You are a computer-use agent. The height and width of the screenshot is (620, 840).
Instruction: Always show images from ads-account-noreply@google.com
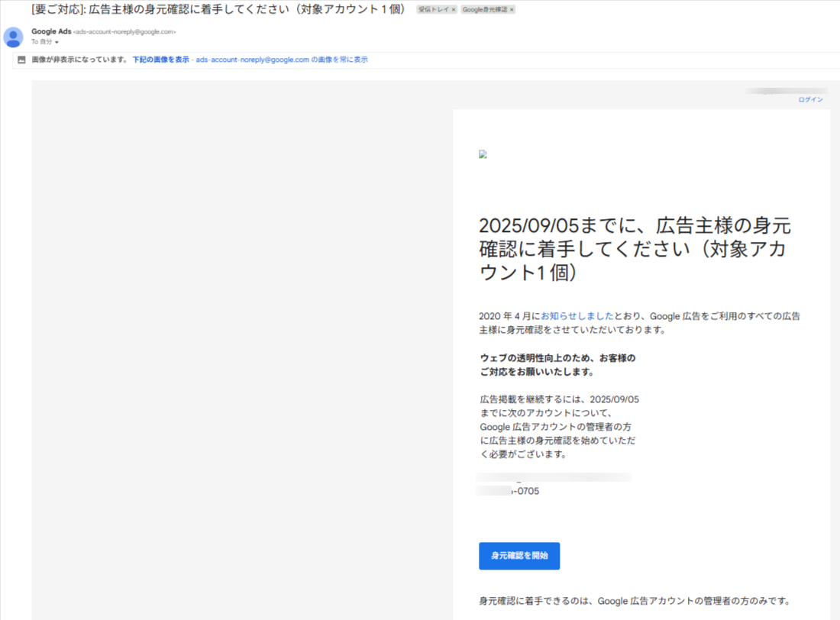pyautogui.click(x=282, y=60)
